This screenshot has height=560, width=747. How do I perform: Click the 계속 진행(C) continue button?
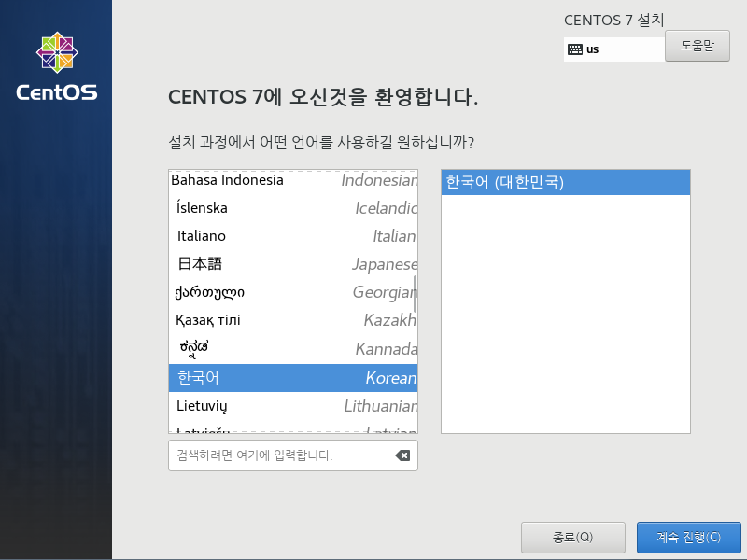point(688,538)
